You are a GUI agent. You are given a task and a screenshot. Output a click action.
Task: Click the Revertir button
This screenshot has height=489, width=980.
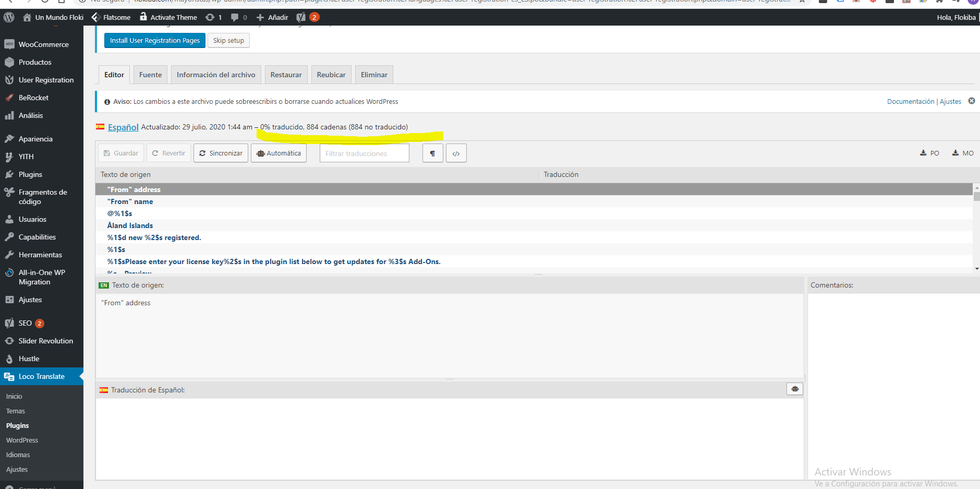click(x=168, y=153)
